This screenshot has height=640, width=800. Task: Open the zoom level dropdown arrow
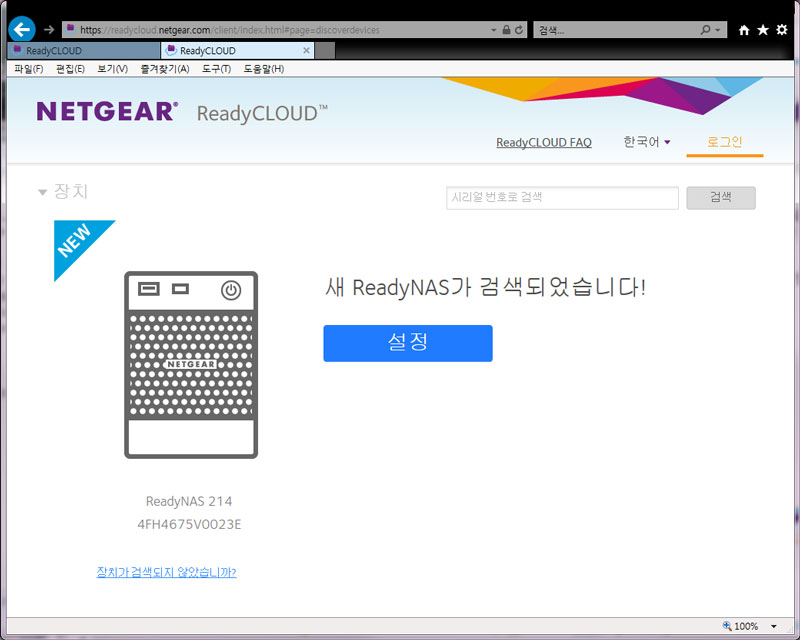point(773,626)
